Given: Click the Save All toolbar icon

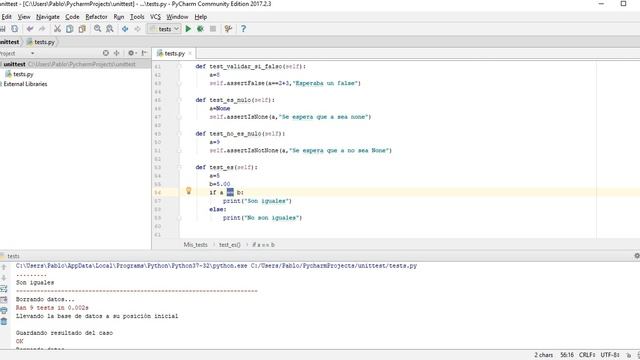Looking at the screenshot, I should point(2,29).
